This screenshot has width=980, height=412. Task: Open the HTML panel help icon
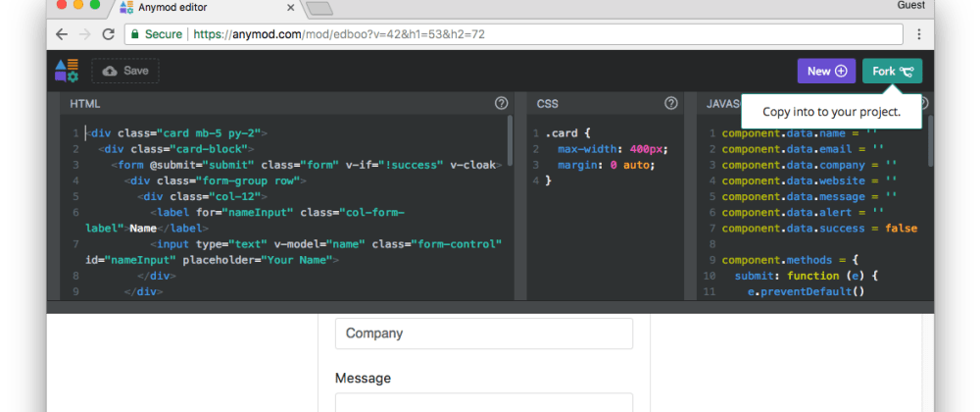[501, 103]
